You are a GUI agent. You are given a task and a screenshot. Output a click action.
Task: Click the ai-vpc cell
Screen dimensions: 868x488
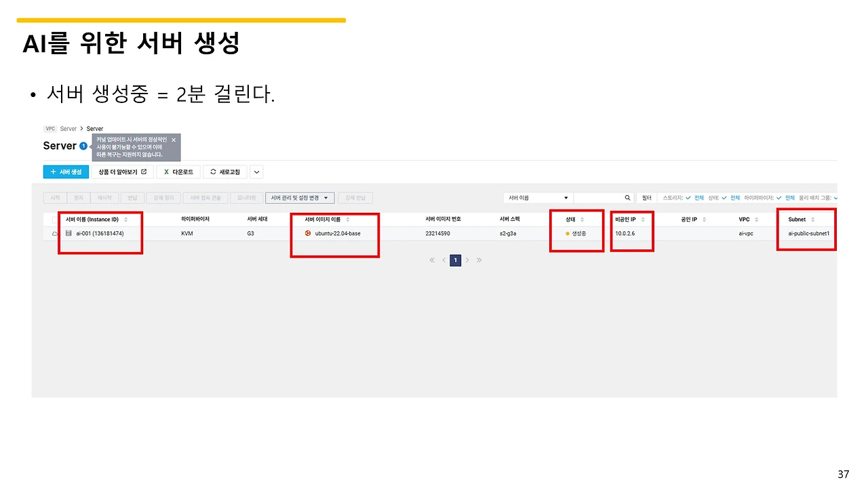(x=746, y=233)
